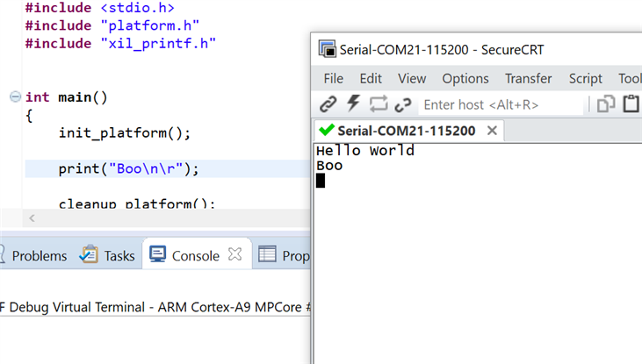Close the Serial-COM21-115200 session tab

point(492,131)
